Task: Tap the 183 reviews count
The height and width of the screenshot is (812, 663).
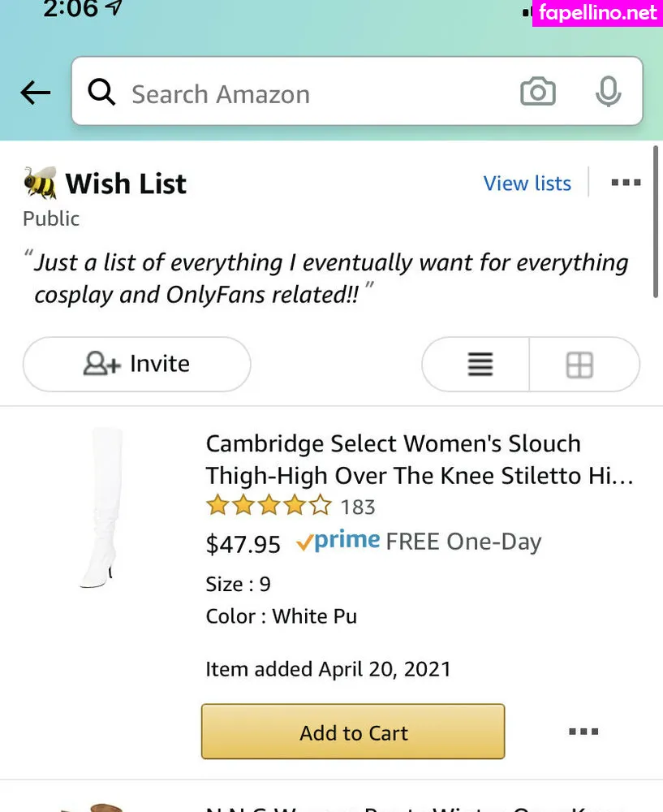Action: (358, 508)
